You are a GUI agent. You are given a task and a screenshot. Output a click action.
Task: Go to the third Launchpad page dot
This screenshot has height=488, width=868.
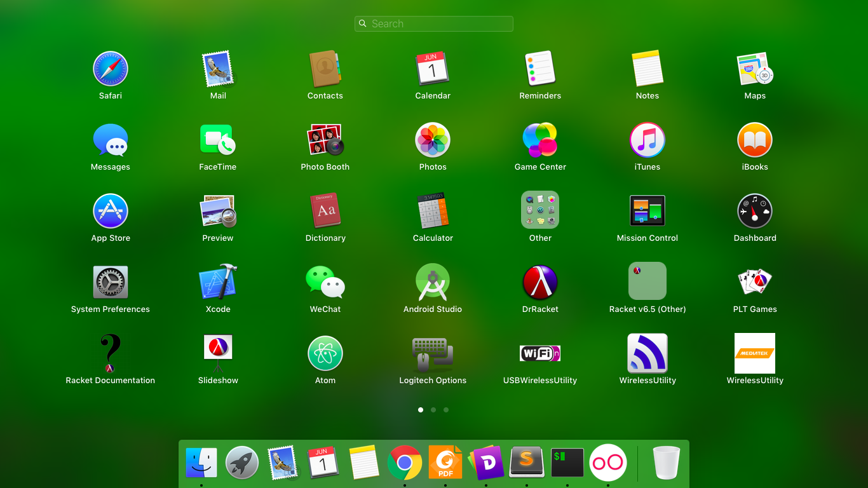click(x=446, y=410)
